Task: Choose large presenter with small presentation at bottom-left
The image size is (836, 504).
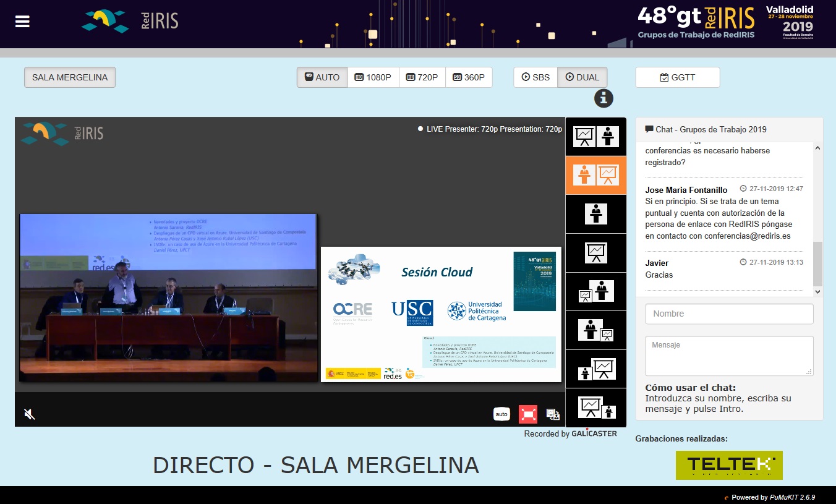Action: (596, 291)
